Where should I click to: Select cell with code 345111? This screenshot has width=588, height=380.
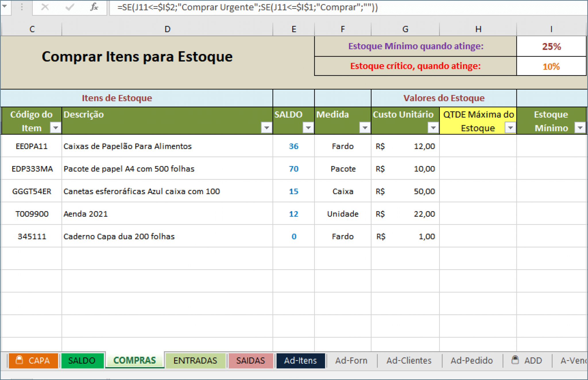click(32, 236)
